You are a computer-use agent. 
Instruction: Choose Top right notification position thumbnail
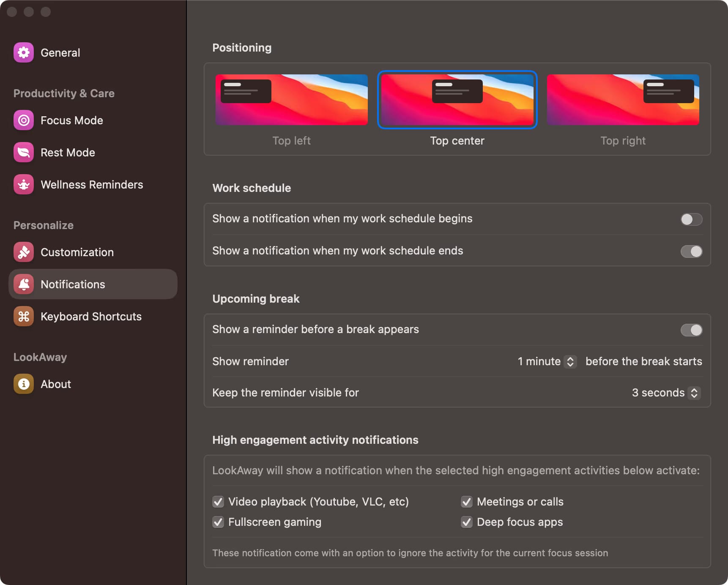(x=623, y=100)
